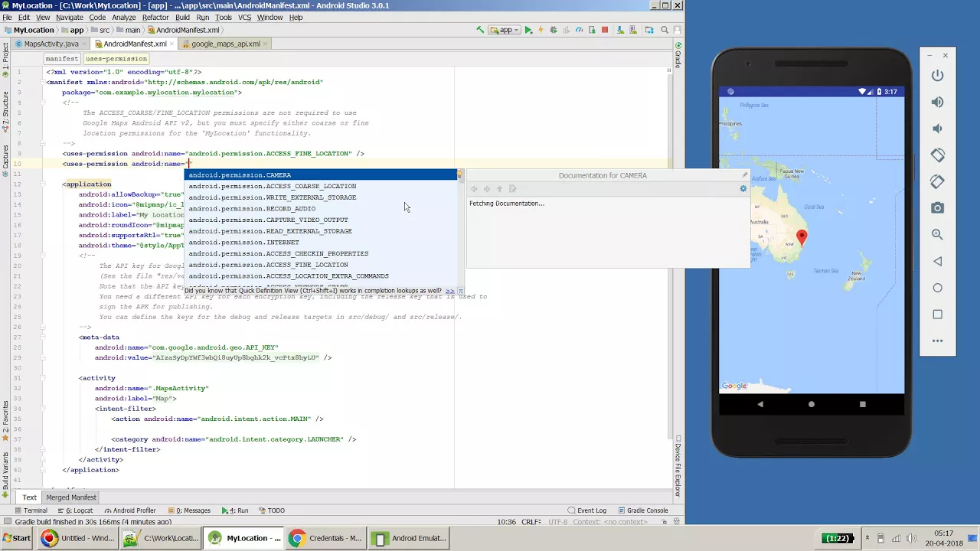
Task: Click the CRLF line separator status entry
Action: [x=531, y=522]
